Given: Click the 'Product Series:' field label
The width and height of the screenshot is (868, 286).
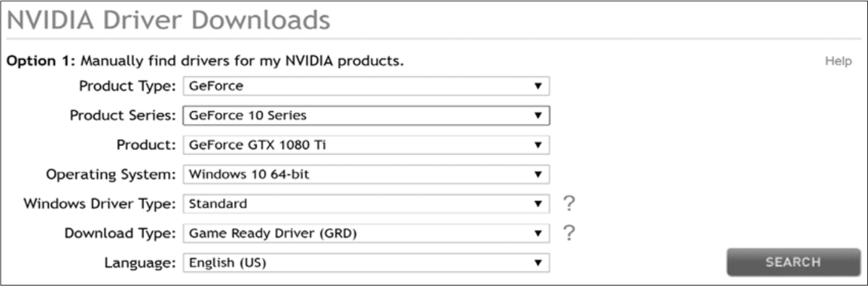Looking at the screenshot, I should pos(123,115).
